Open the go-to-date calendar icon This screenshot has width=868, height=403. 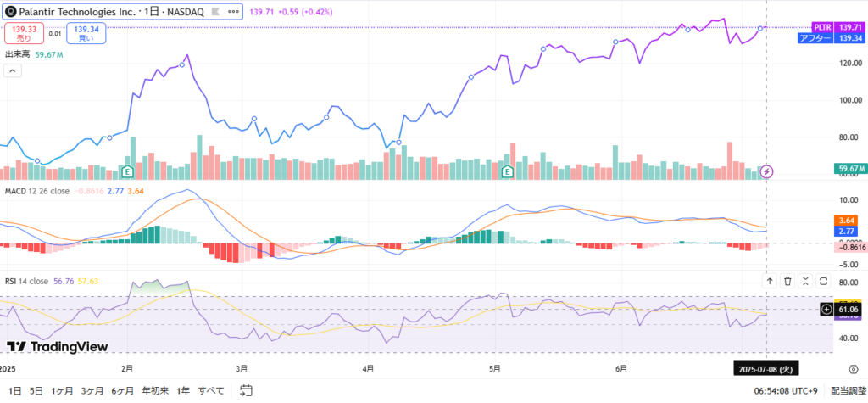pyautogui.click(x=247, y=391)
